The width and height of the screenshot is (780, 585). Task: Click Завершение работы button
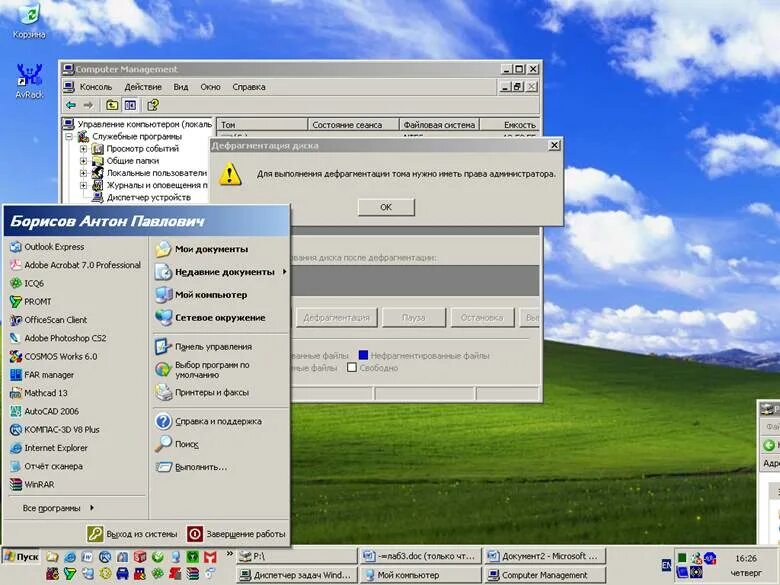[237, 534]
